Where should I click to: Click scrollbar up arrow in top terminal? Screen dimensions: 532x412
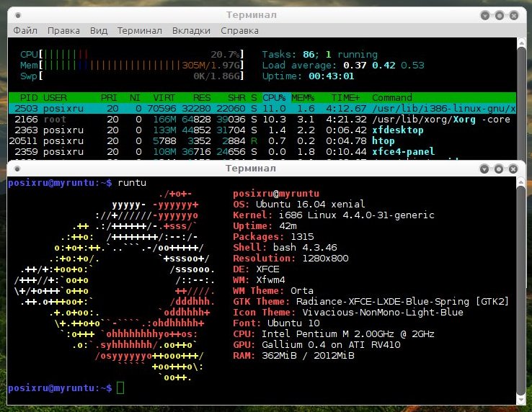521,42
